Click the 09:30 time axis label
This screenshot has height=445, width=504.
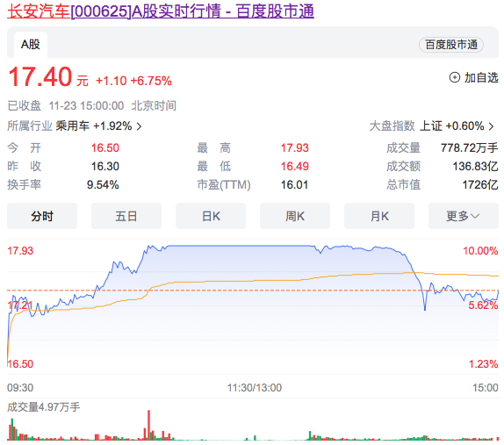(x=20, y=388)
